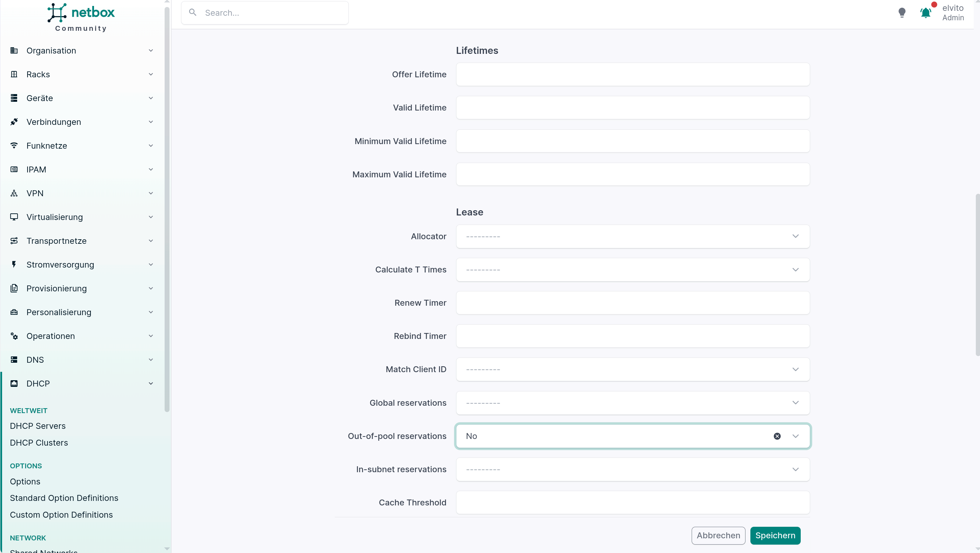
Task: Click the DHCP sidebar icon
Action: pyautogui.click(x=14, y=383)
